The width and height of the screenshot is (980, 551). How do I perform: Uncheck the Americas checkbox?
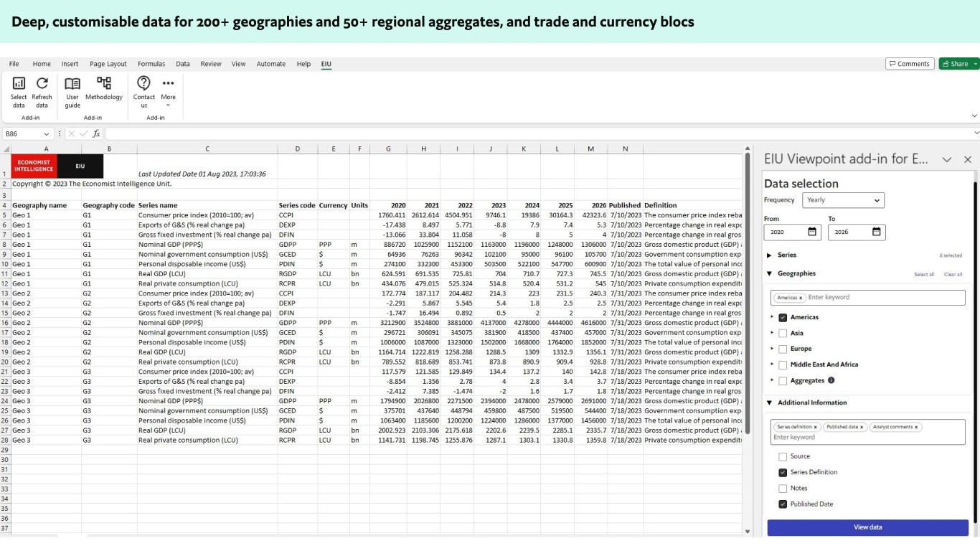tap(783, 317)
